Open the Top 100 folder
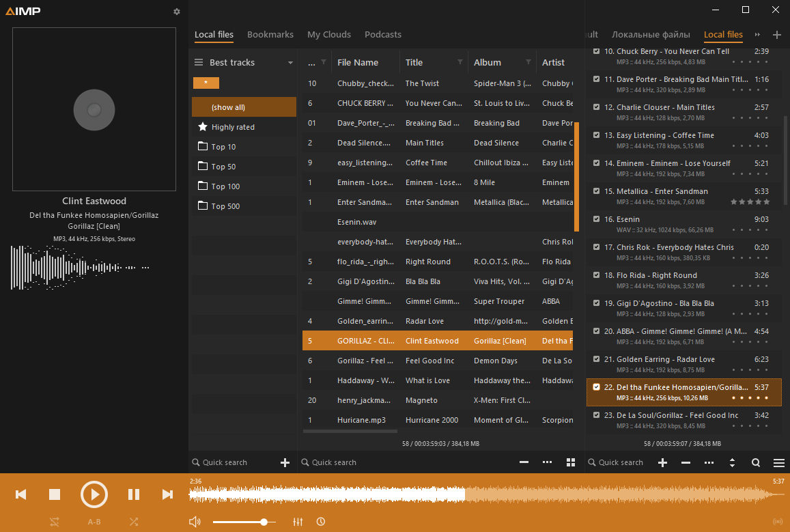Viewport: 790px width, 532px height. point(244,186)
